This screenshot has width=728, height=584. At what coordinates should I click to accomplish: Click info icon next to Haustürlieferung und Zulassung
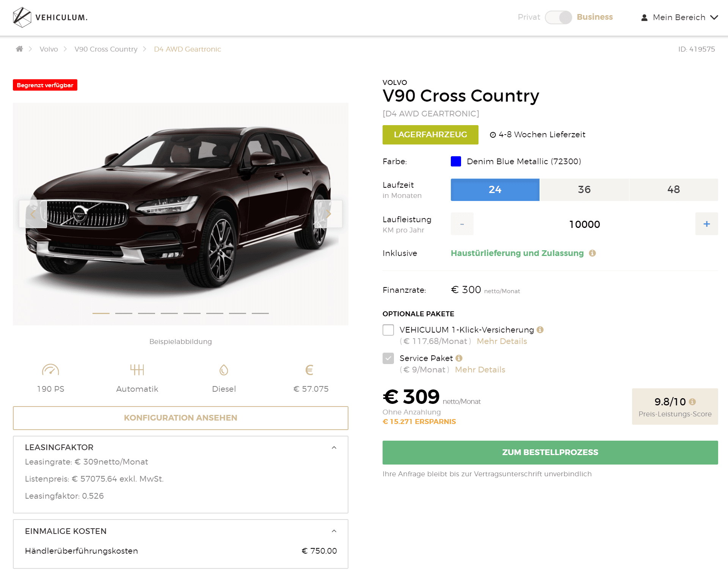click(x=592, y=253)
